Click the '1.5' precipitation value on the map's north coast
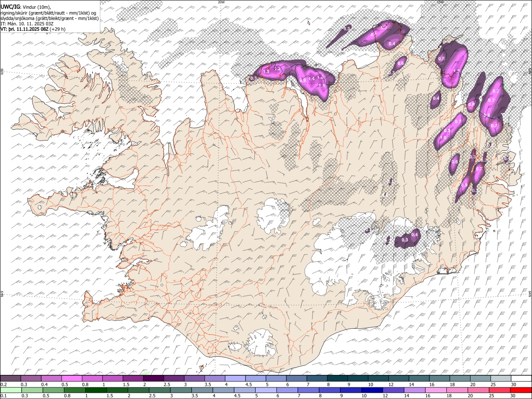 (x=266, y=72)
